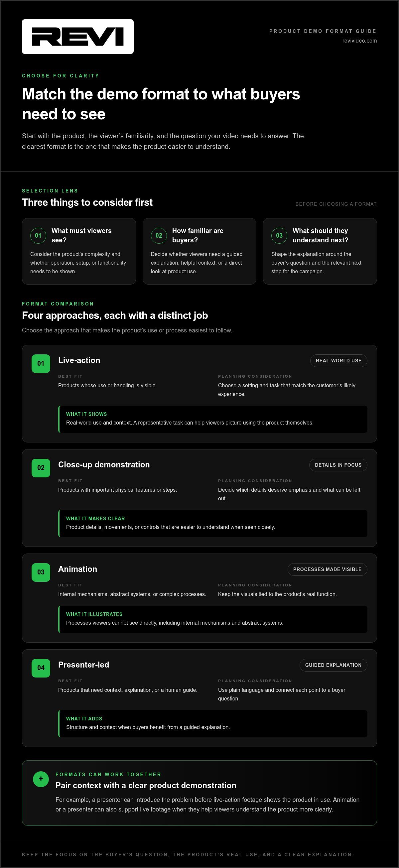Click the REVI logo
Viewport: 399px width, 868px height.
click(x=78, y=36)
